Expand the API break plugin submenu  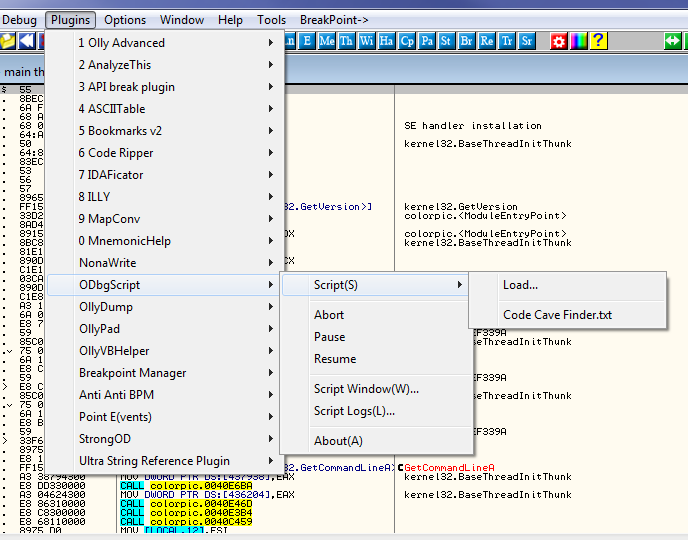(165, 86)
